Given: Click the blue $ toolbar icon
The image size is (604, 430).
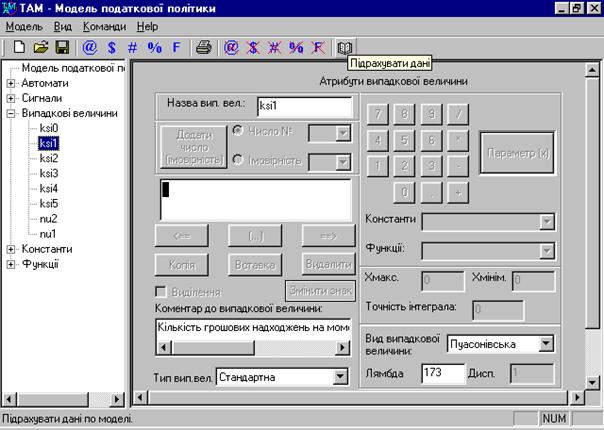Looking at the screenshot, I should (x=111, y=47).
